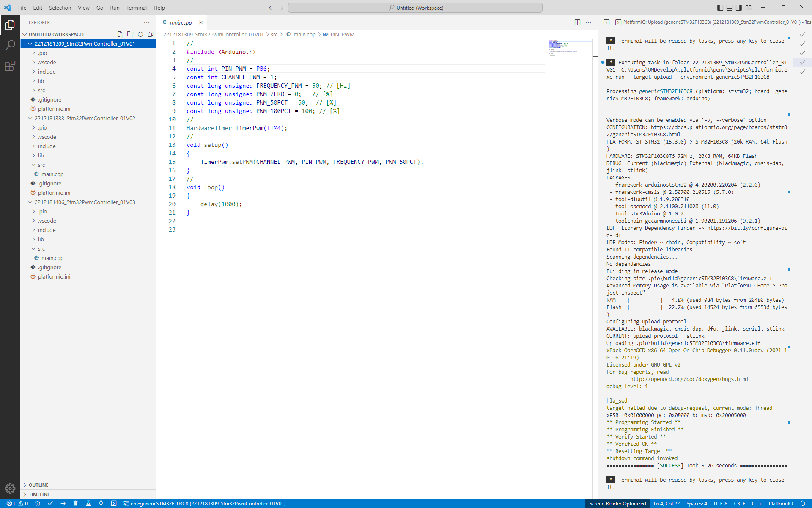Screen dimensions: 812x508
Task: Open PlatformIO Home from the status bar
Action: click(38, 503)
